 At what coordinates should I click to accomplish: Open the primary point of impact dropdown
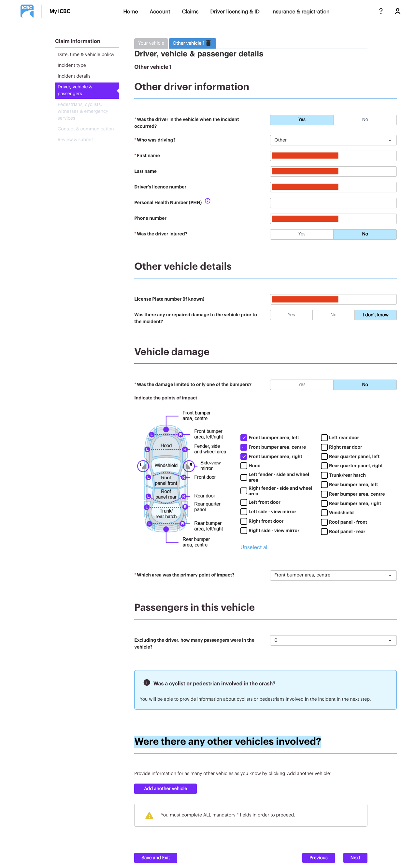333,575
